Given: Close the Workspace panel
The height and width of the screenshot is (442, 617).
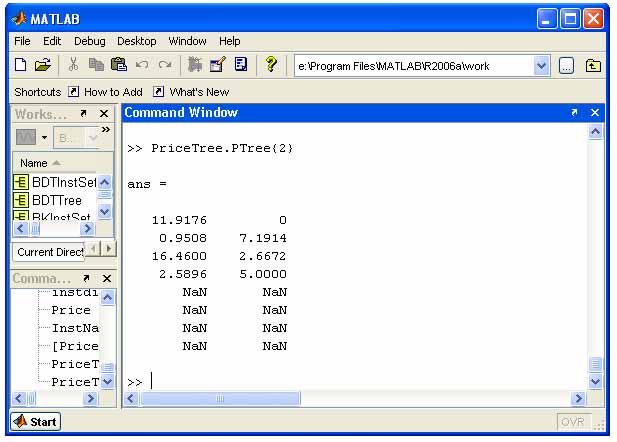Looking at the screenshot, I should click(x=104, y=114).
